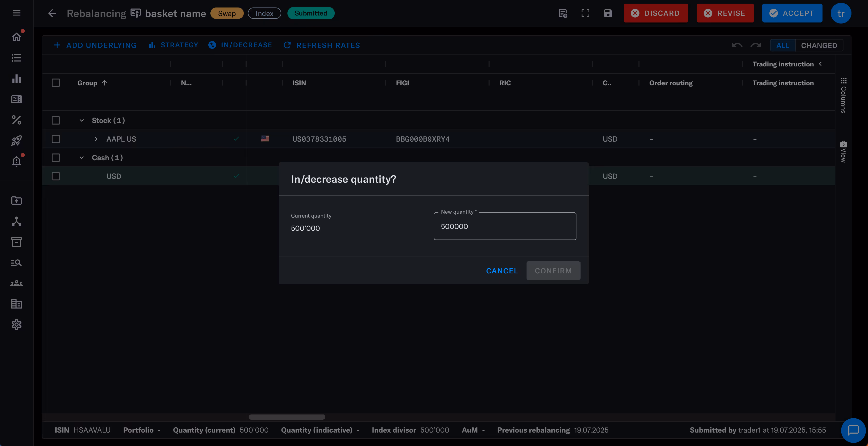
Task: Open the newspaper sidebar icon
Action: tap(17, 99)
